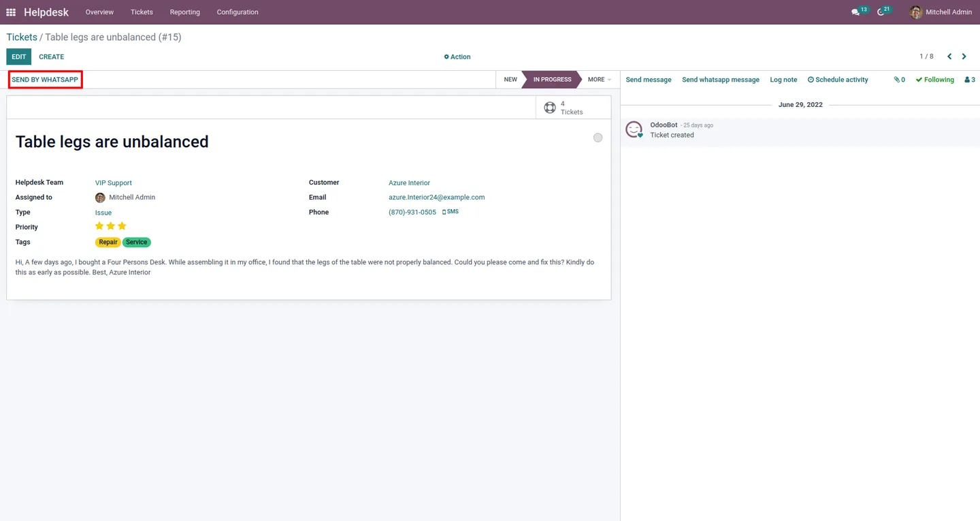Open the Configuration menu
Image resolution: width=980 pixels, height=521 pixels.
click(238, 12)
